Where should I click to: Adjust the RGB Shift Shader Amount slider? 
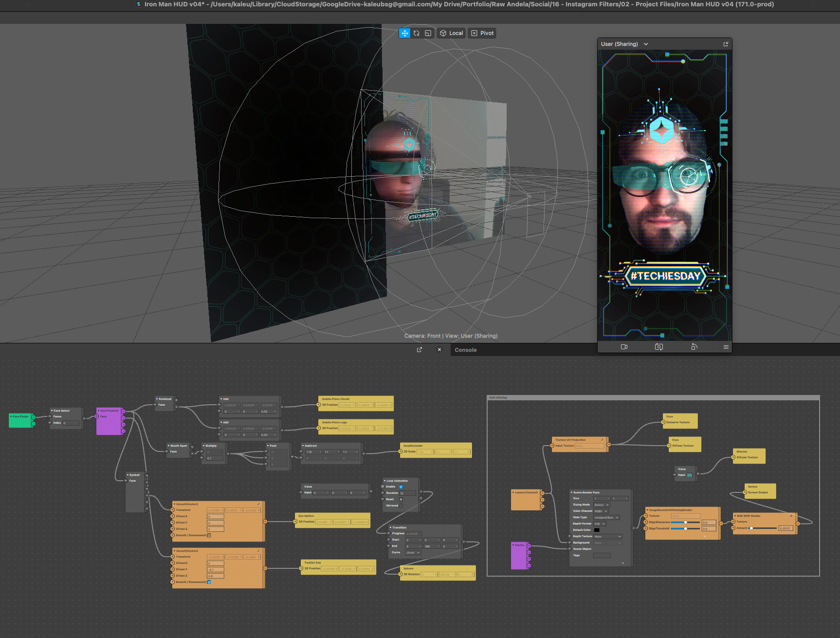click(763, 528)
